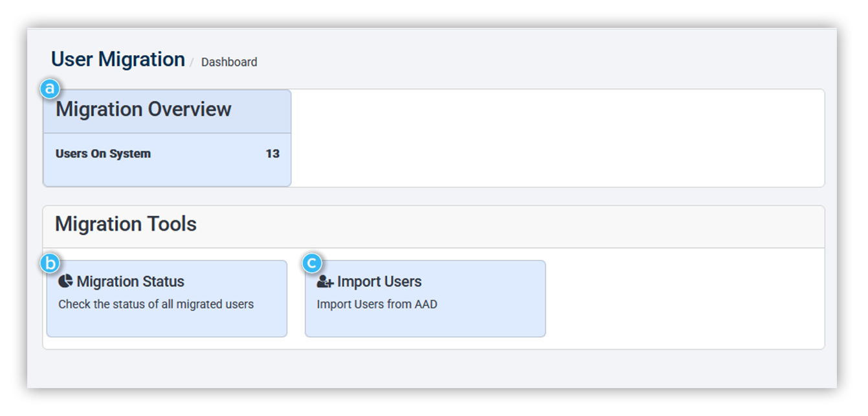Click the Migration Overview heading
Viewport: 868px width, 416px height.
[x=143, y=109]
